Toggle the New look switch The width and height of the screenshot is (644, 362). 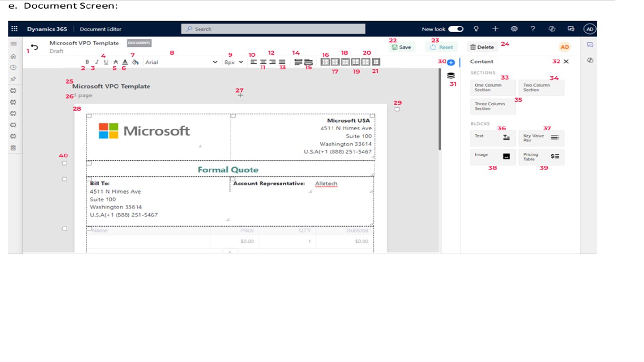coord(456,29)
